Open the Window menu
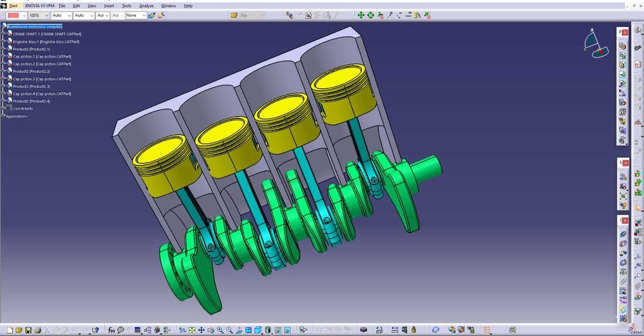Image resolution: width=644 pixels, height=336 pixels. coord(168,6)
